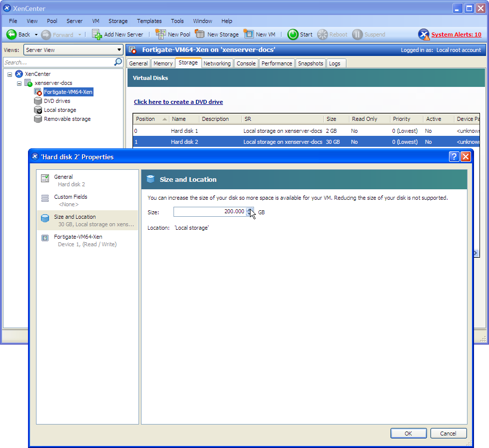Click the 'Click here to create a DVD drive' link
Viewport: 489px width, 448px height.
[178, 102]
